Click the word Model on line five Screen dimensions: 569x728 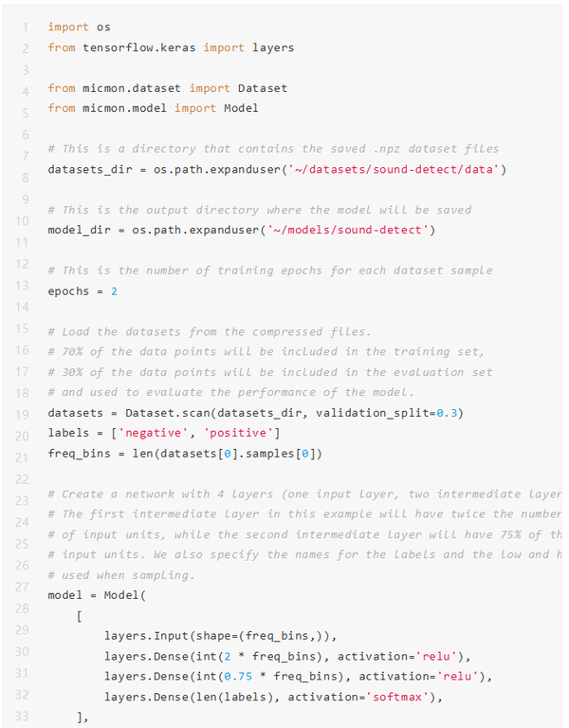(241, 108)
